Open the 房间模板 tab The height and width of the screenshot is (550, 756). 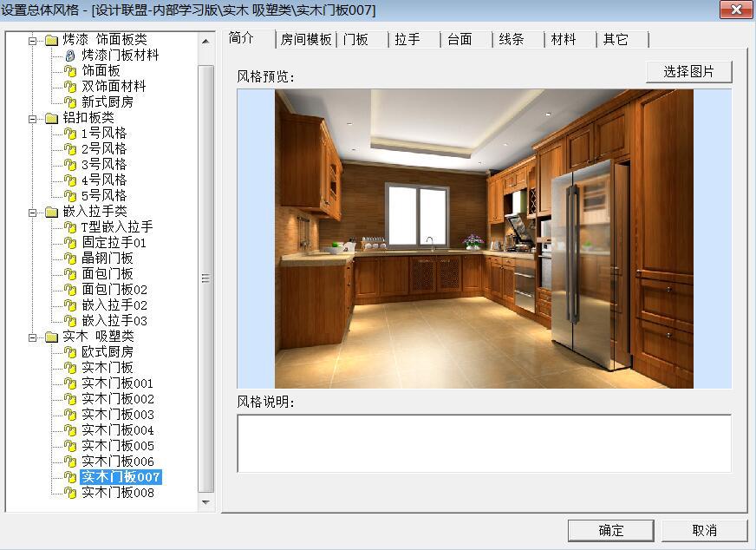(x=306, y=40)
